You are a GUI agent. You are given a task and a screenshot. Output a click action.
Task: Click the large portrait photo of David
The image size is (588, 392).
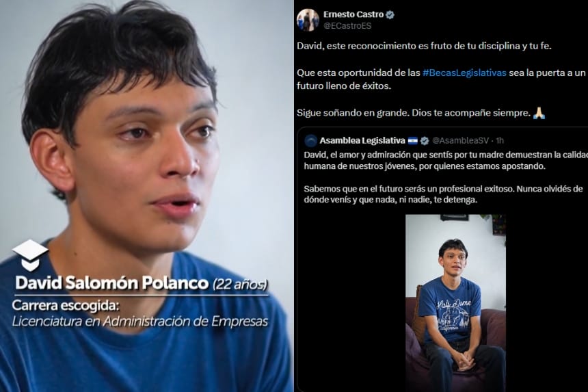[x=146, y=196]
